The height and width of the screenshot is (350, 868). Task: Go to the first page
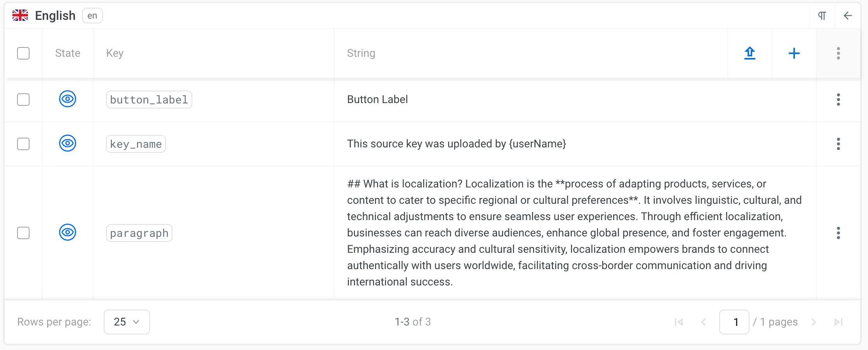click(x=679, y=322)
